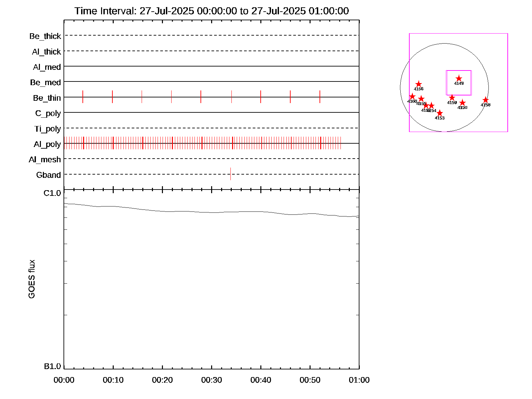This screenshot has height=399, width=532.
Task: Click the Time Interval plot title
Action: tap(211, 11)
